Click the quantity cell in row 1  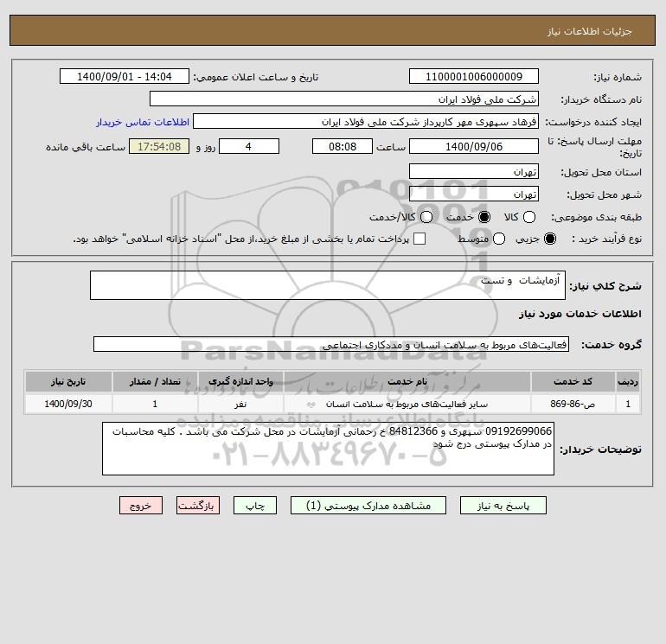[155, 404]
